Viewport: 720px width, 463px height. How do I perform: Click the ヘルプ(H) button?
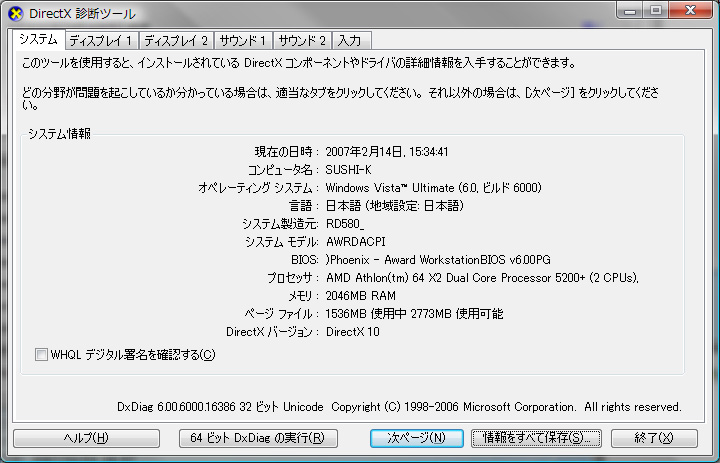(86, 438)
